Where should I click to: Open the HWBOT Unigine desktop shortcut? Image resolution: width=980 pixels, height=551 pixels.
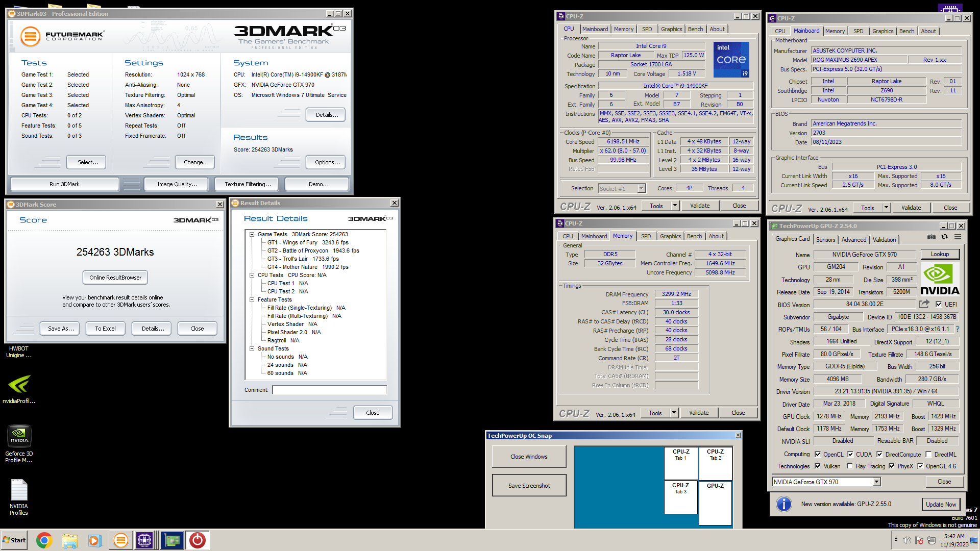pyautogui.click(x=19, y=352)
